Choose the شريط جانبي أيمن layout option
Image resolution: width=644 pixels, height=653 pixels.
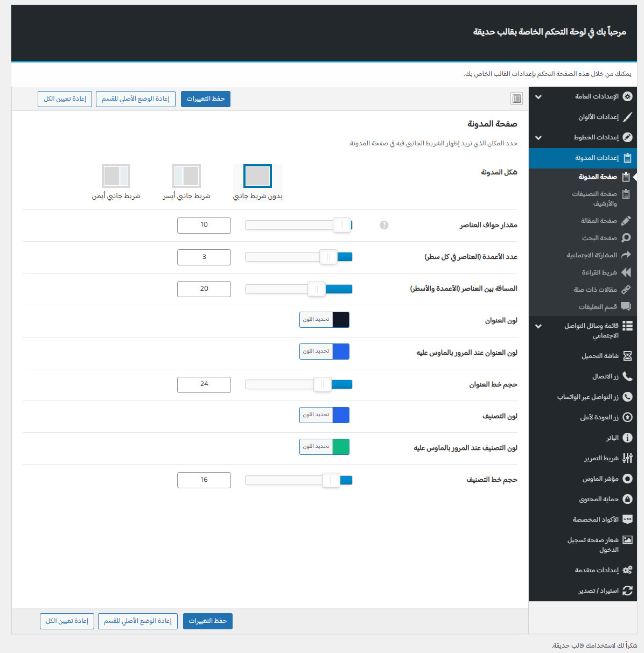(x=116, y=176)
